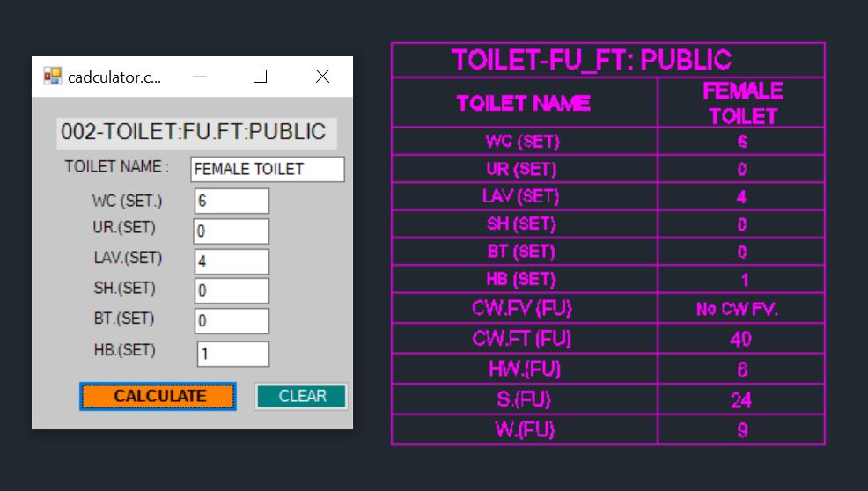Viewport: 868px width, 491px height.
Task: Select the UR.(SET) input field
Action: point(232,232)
